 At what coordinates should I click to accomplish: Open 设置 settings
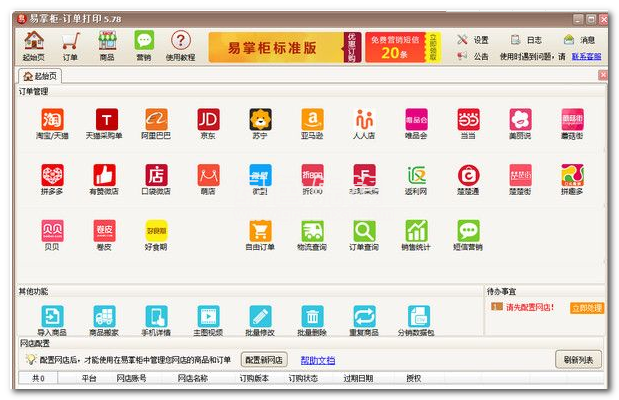(x=473, y=40)
